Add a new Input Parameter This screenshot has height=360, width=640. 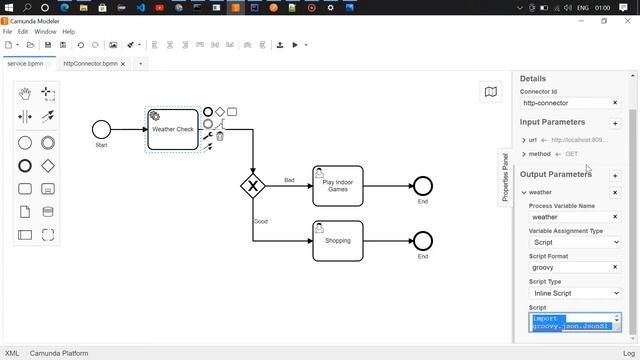tap(615, 123)
